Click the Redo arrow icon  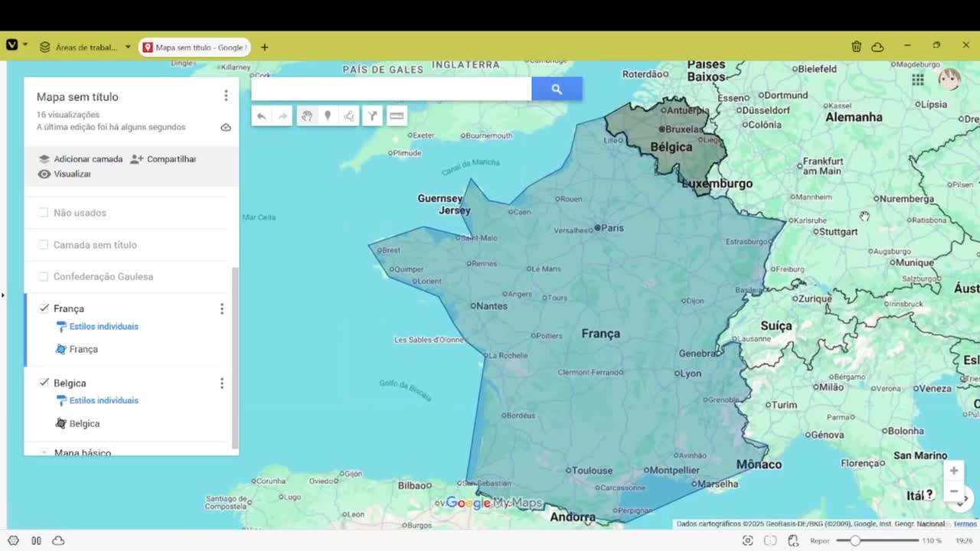click(282, 116)
